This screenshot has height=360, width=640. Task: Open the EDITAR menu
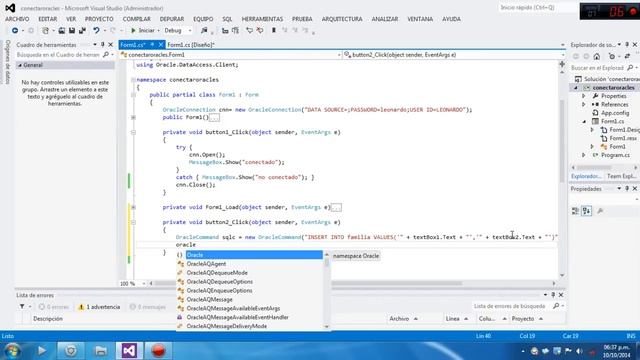click(x=48, y=19)
